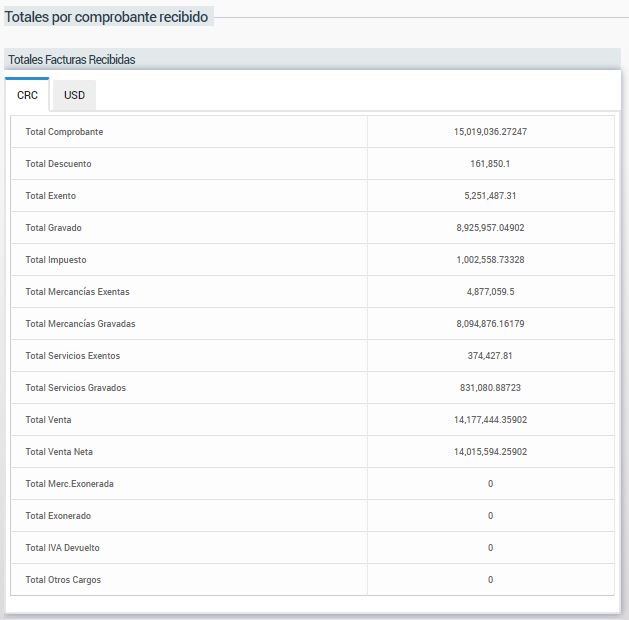Click the Total Descuento amount 161,850.1
Viewport: 629px width, 620px height.
490,164
